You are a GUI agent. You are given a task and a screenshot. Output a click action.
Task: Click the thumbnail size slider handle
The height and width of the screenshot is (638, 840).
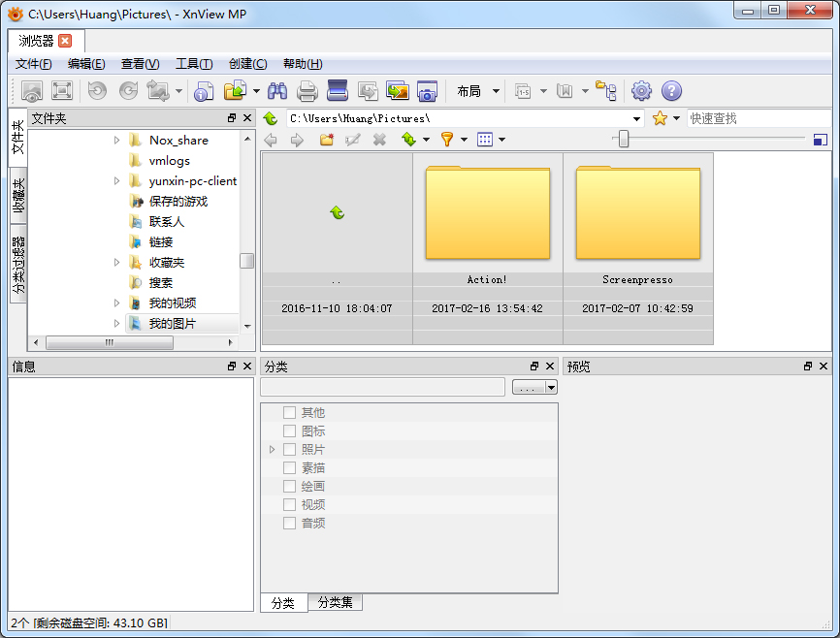pos(623,140)
